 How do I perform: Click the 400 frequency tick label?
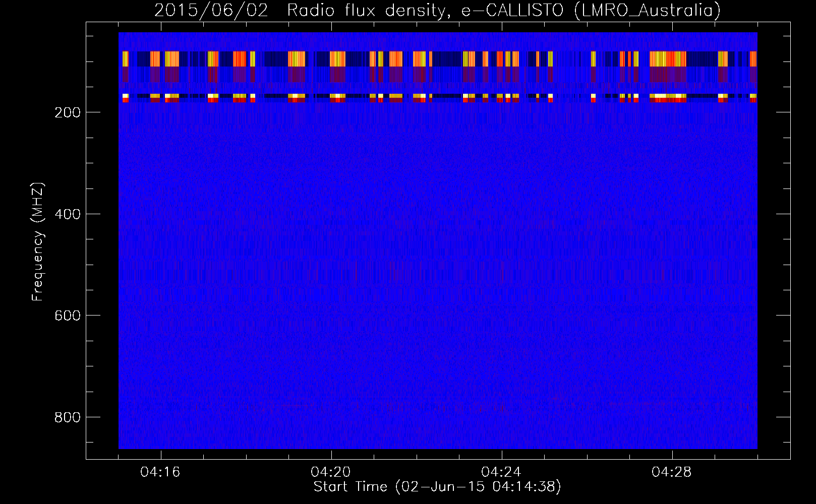(68, 214)
